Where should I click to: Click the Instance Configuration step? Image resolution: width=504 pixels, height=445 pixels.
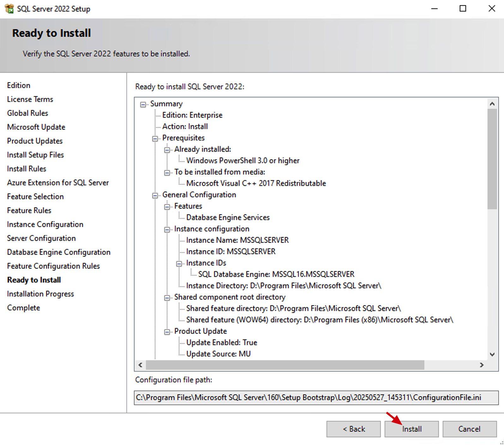click(45, 224)
